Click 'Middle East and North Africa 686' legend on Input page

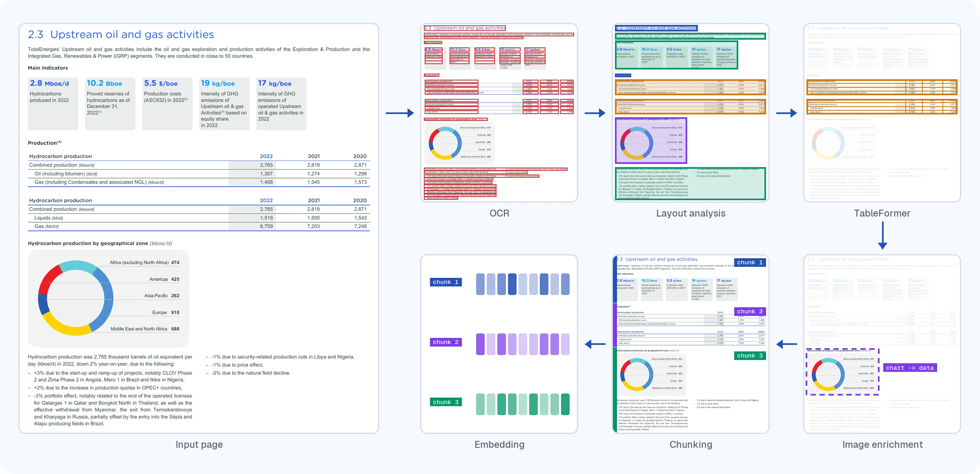pyautogui.click(x=145, y=329)
